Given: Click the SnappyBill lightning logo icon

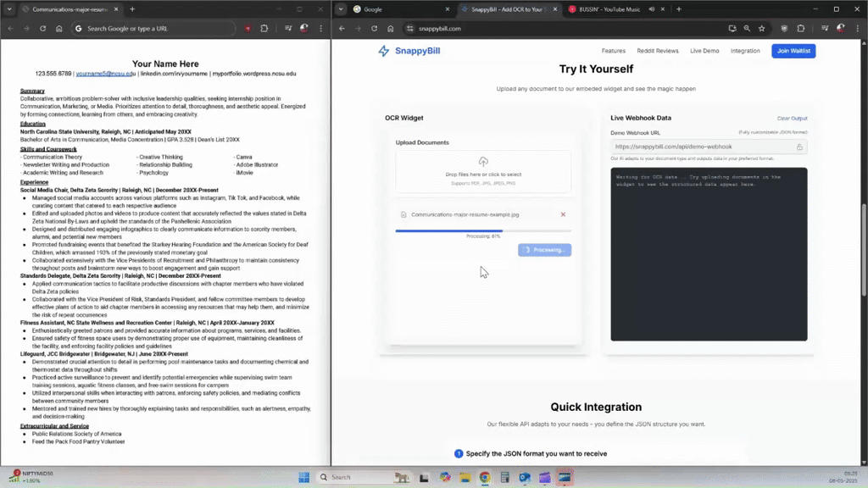Looking at the screenshot, I should coord(384,51).
